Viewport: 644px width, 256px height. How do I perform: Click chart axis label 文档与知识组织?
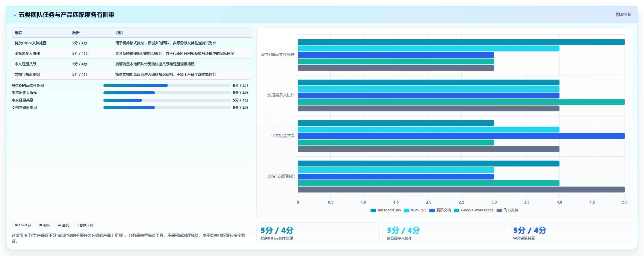coord(281,176)
